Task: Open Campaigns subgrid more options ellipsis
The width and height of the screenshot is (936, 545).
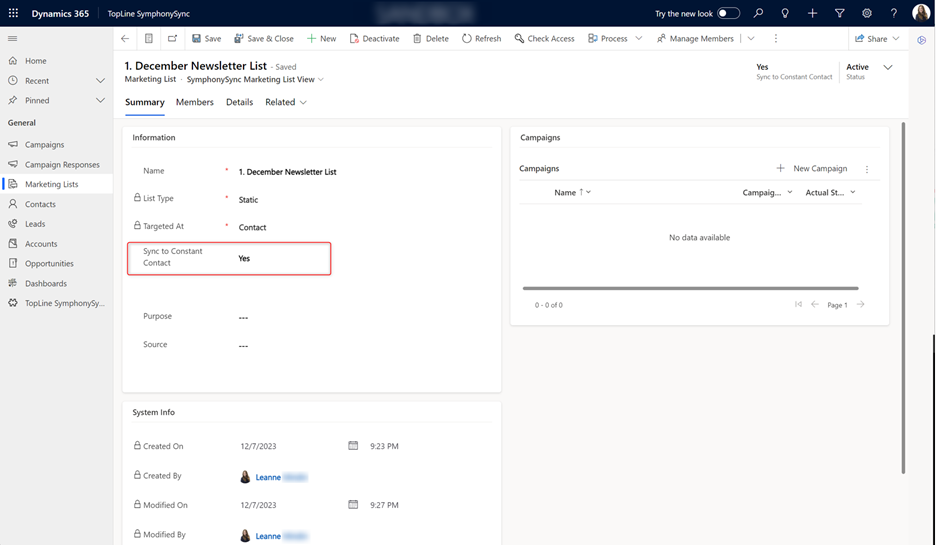Action: pos(867,169)
